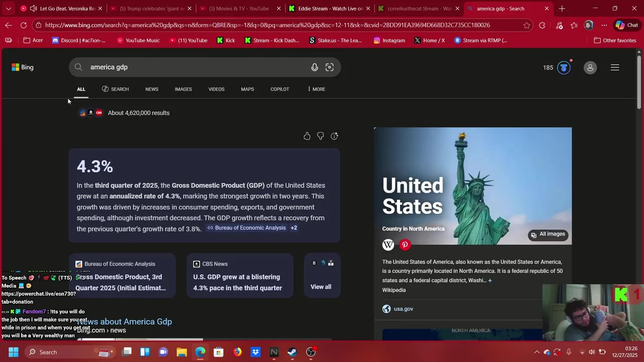Switch to the corneliusthecat Stream tab
The width and height of the screenshot is (644, 362).
(x=419, y=9)
